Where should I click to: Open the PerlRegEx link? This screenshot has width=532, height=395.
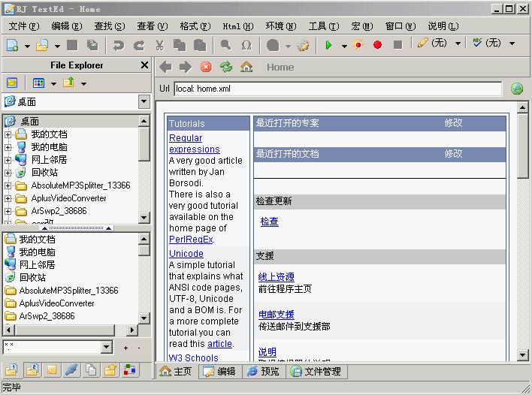(x=191, y=240)
